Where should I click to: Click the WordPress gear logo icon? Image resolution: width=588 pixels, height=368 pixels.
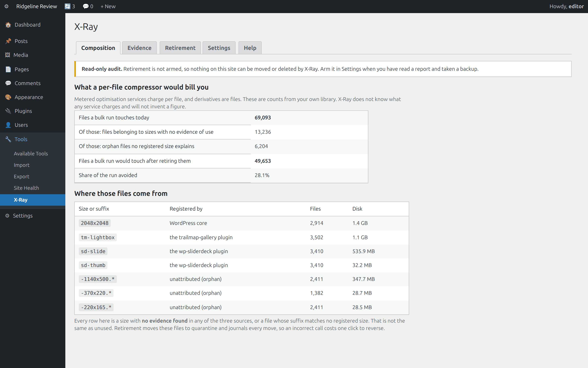point(7,6)
